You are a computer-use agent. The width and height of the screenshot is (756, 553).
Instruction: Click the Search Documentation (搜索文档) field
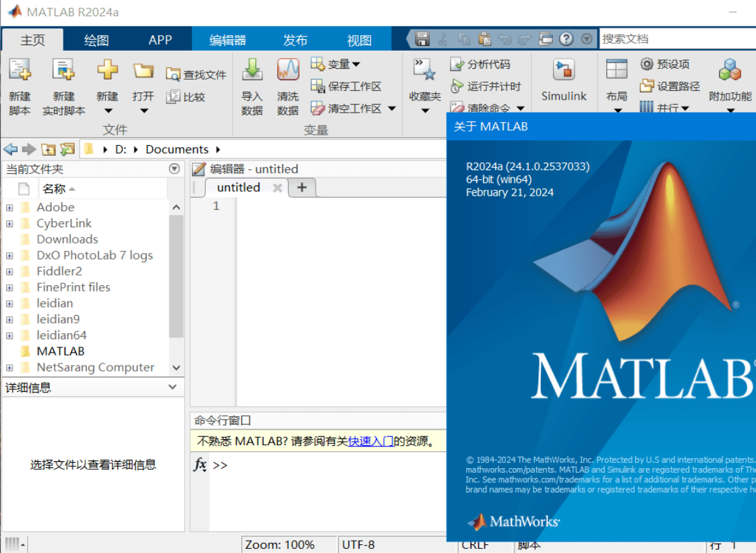677,39
